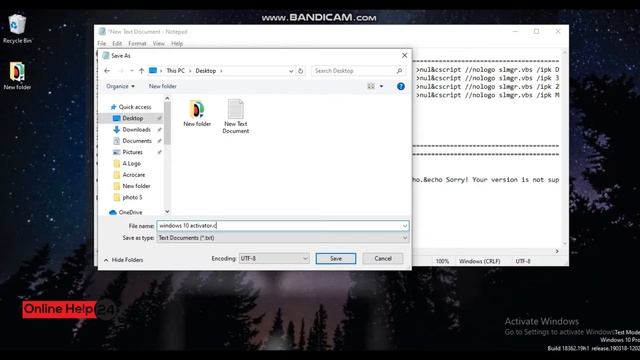This screenshot has height=360, width=640.
Task: Open Notepad File menu
Action: 101,43
